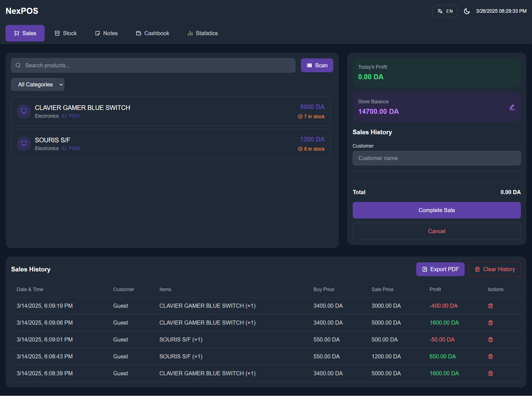Click the Today's Profit 0.00 DA value
532x396 pixels.
(x=371, y=77)
